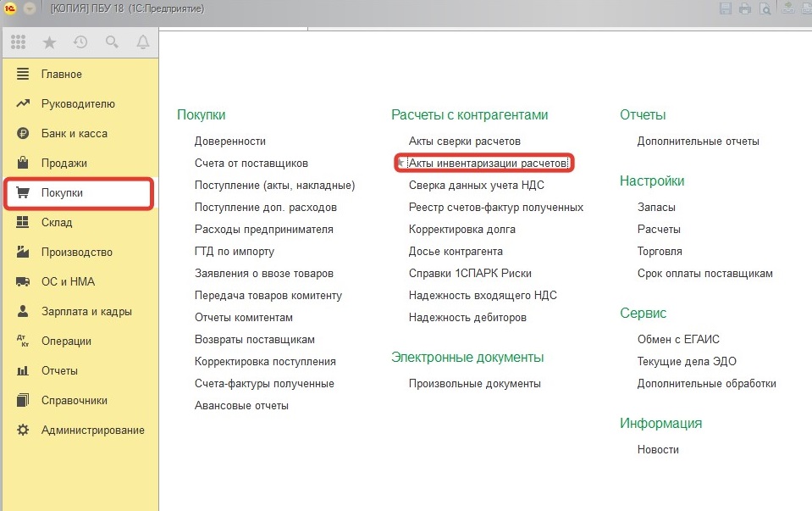
Task: Open the sections grid menu icon
Action: pos(19,42)
